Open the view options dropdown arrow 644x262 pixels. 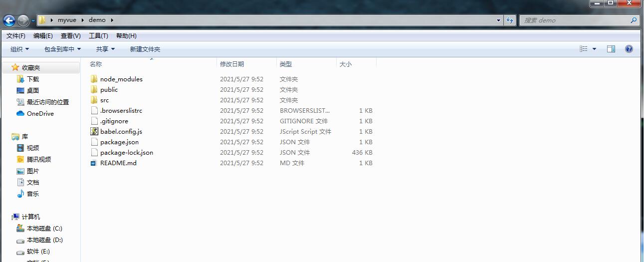tap(594, 49)
